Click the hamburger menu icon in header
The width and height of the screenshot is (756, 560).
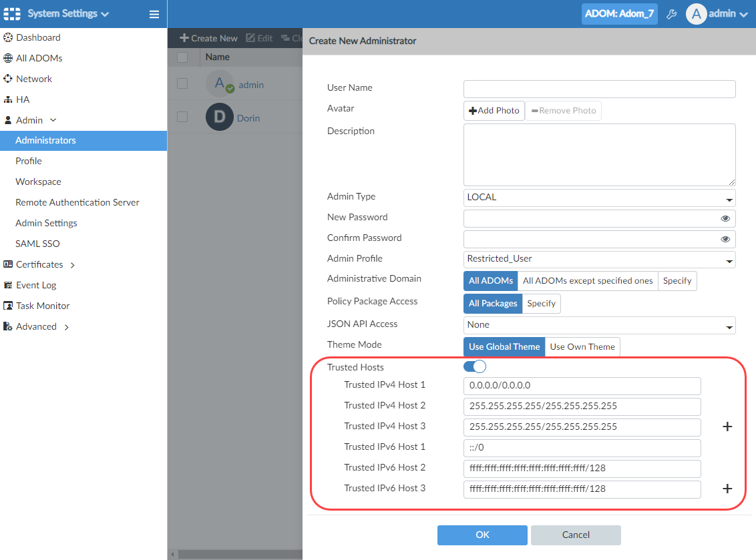[154, 14]
